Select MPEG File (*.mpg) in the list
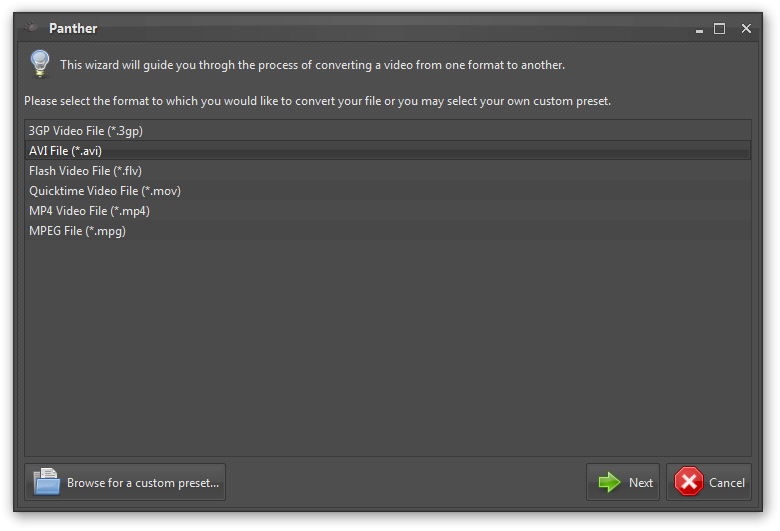 77,231
